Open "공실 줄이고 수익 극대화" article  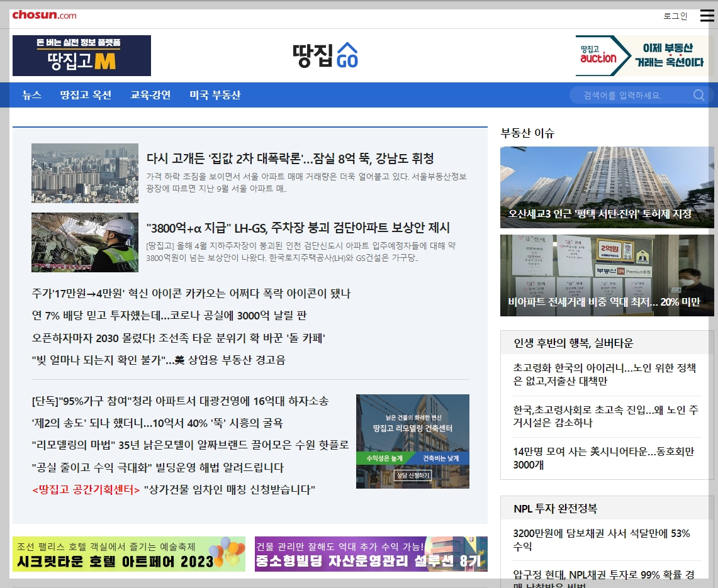(x=157, y=467)
